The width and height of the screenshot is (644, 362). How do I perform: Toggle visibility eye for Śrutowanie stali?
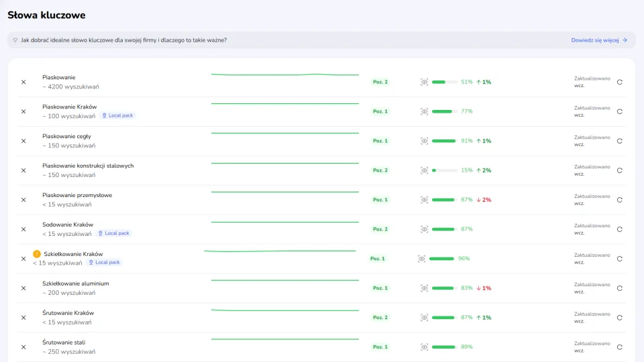click(424, 347)
